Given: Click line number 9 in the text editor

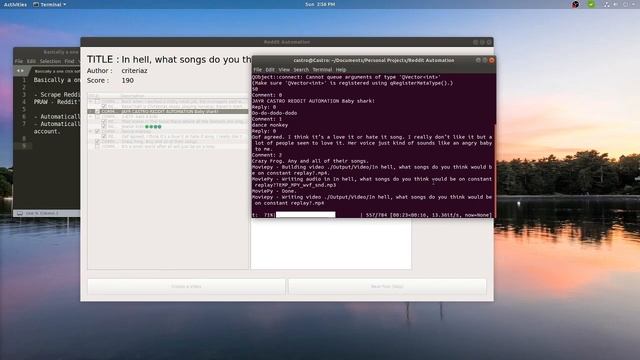Looking at the screenshot, I should (x=24, y=146).
